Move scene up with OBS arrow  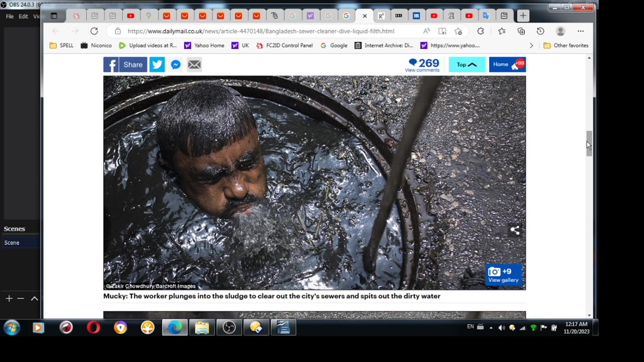click(34, 298)
